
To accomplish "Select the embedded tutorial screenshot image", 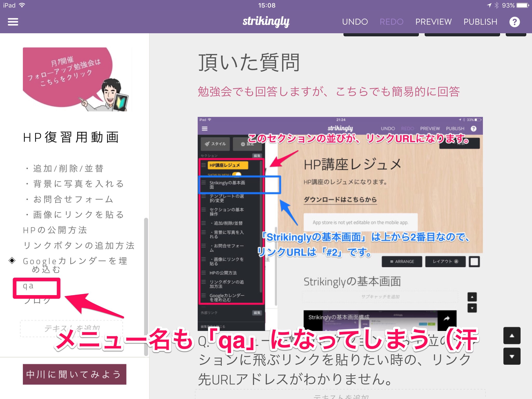I will click(x=340, y=223).
